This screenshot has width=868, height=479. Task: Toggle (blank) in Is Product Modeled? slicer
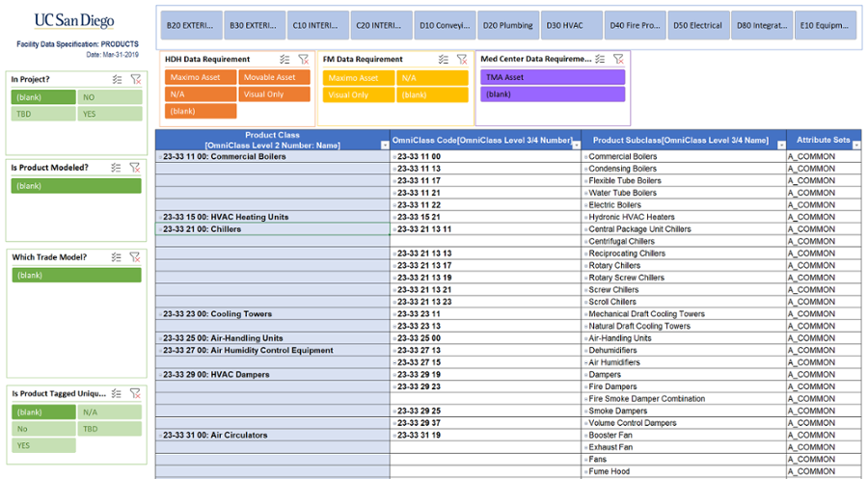coord(76,186)
